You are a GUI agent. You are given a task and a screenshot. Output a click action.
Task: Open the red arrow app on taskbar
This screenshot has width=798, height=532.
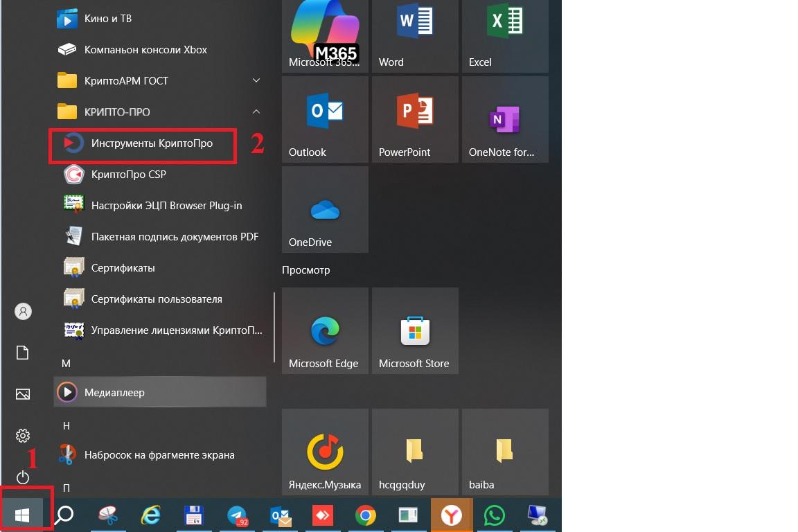tap(323, 515)
